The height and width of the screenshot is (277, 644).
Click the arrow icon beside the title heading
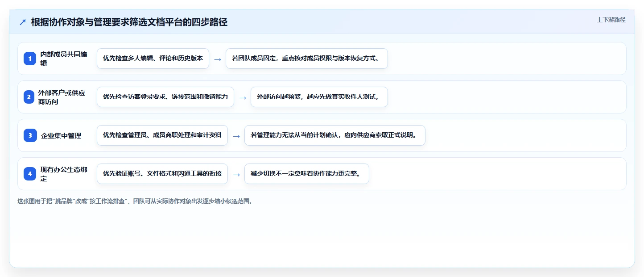23,22
